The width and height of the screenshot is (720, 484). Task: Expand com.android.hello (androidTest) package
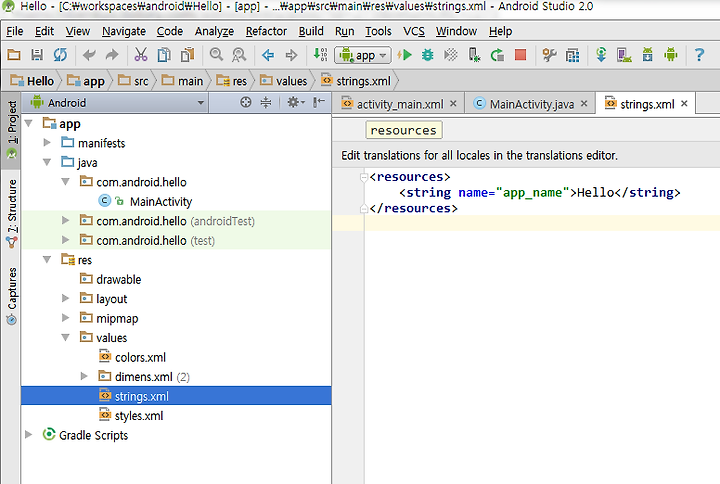click(x=66, y=221)
